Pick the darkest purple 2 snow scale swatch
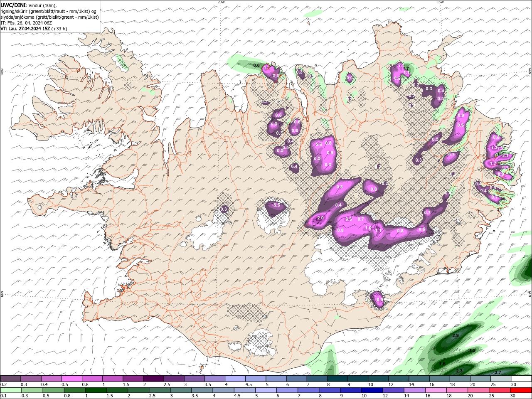This screenshot has width=532, height=399. [x=153, y=379]
